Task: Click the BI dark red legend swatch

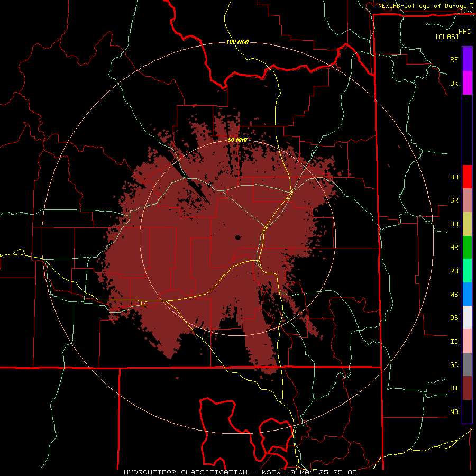Action: point(467,388)
